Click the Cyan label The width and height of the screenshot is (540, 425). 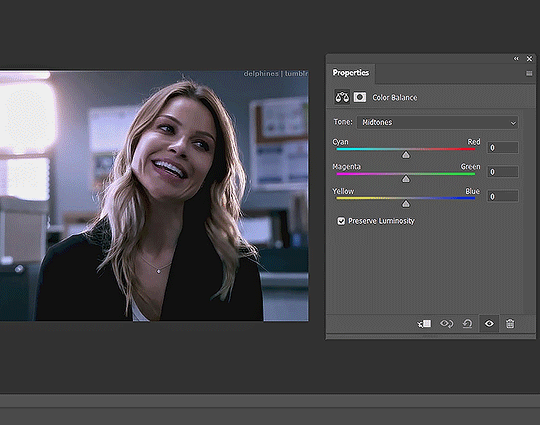pos(340,142)
